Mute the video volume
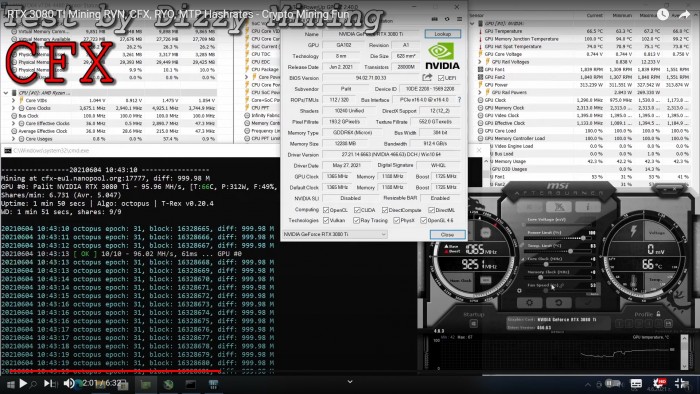 68,383
